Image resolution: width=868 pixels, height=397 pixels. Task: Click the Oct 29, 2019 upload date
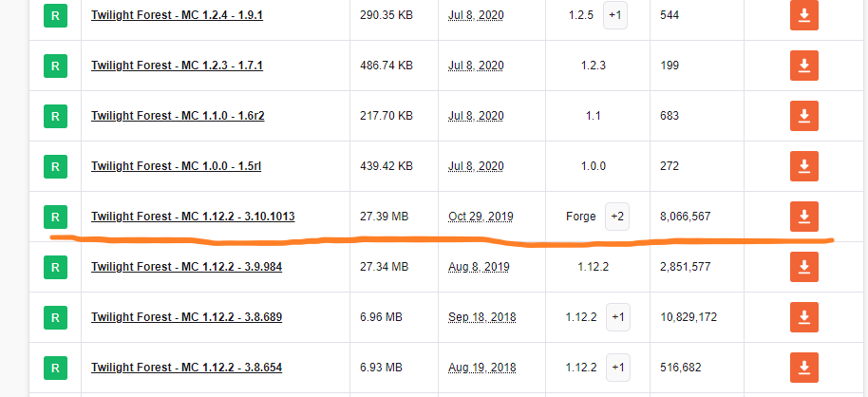click(x=481, y=217)
